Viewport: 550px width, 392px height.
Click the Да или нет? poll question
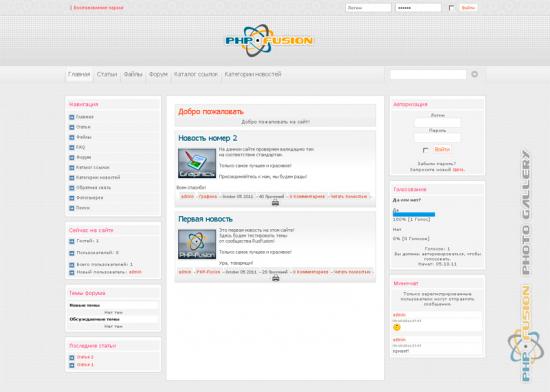[x=407, y=200]
